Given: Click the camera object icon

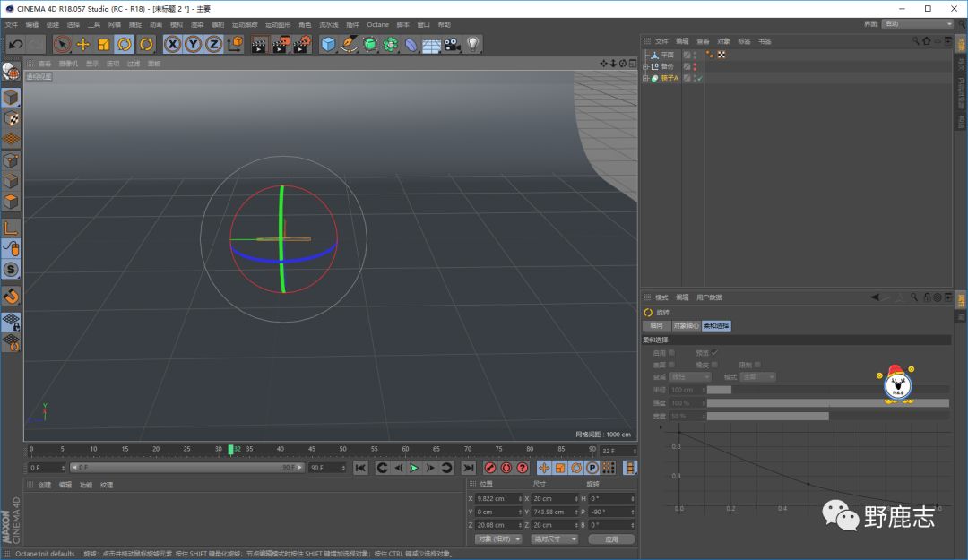Looking at the screenshot, I should [x=452, y=44].
